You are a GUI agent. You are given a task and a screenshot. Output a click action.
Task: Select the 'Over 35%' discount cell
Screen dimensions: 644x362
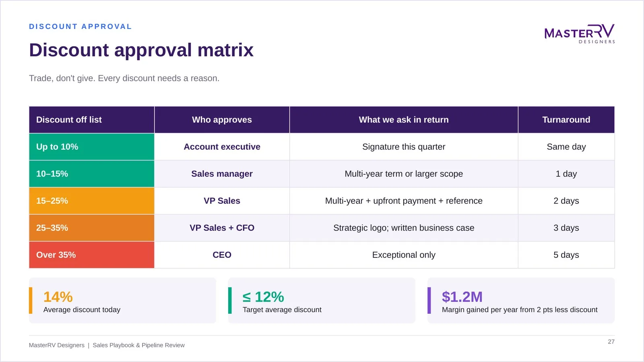coord(92,255)
